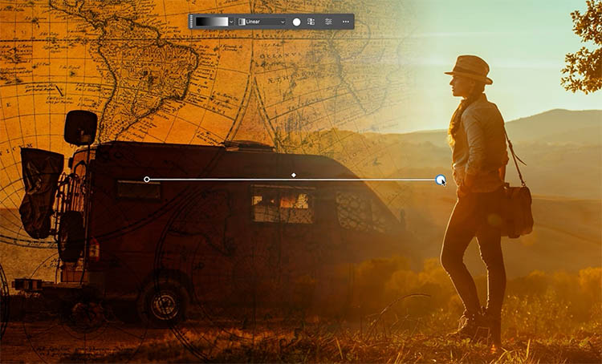Select the gradient start point handle
Screen dimensions: 602x364
[146, 180]
